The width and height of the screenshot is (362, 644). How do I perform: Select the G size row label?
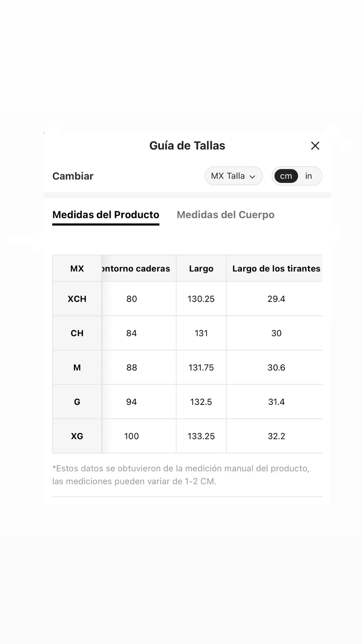pos(77,402)
